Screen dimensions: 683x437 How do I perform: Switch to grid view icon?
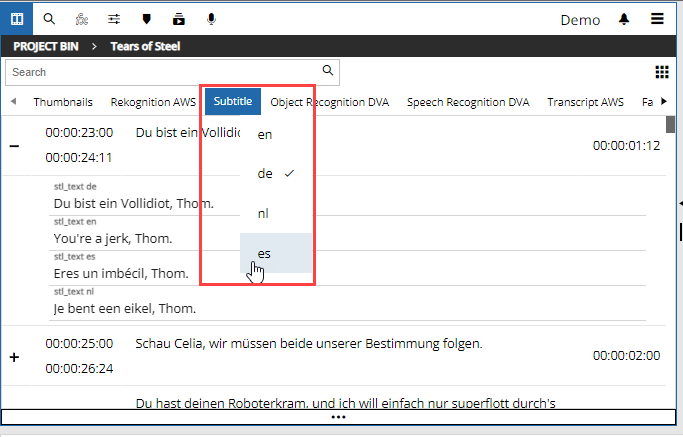661,72
